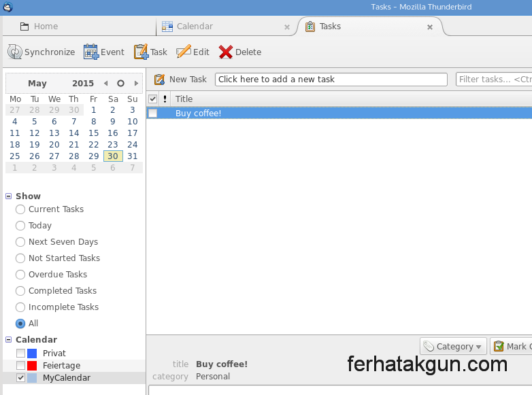Select the Incomplete Tasks filter

click(20, 307)
